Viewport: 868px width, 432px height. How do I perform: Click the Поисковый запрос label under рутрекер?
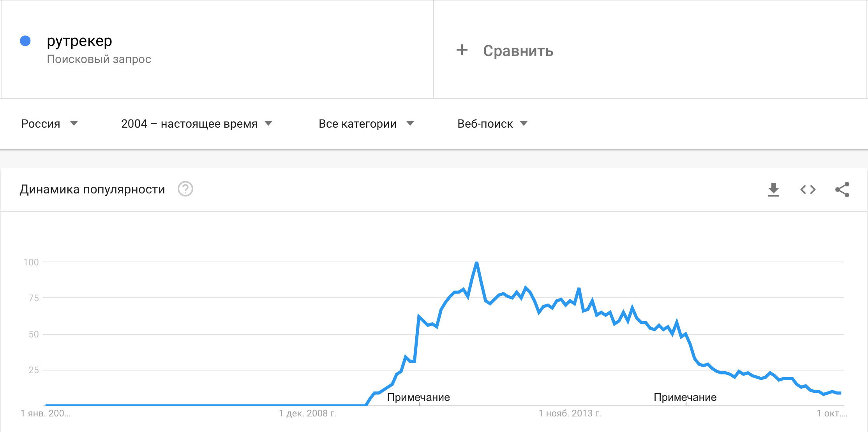click(x=99, y=59)
